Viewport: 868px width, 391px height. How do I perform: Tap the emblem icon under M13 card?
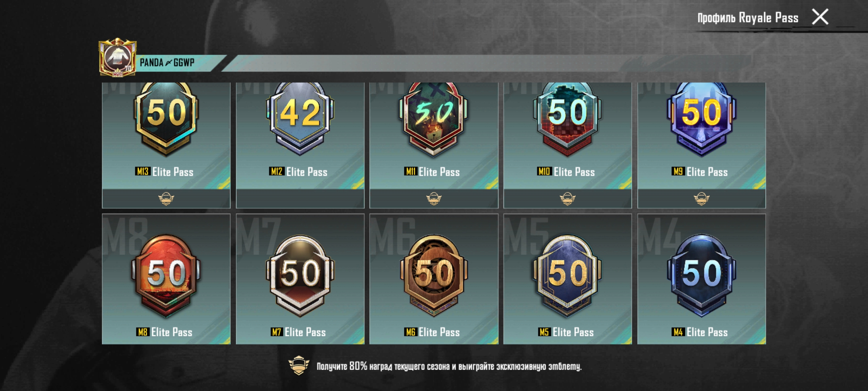click(x=166, y=198)
